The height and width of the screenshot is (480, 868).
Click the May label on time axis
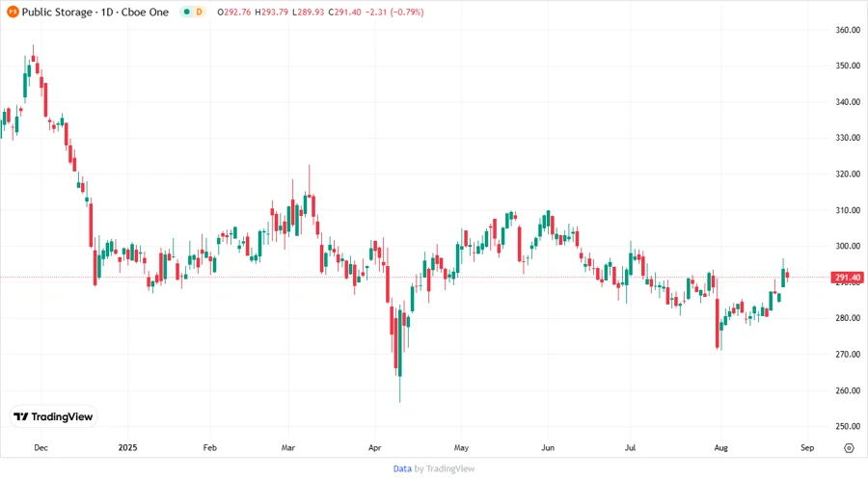461,447
